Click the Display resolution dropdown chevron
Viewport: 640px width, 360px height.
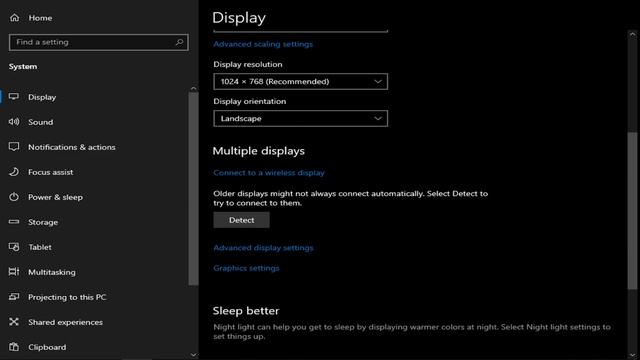tap(378, 82)
